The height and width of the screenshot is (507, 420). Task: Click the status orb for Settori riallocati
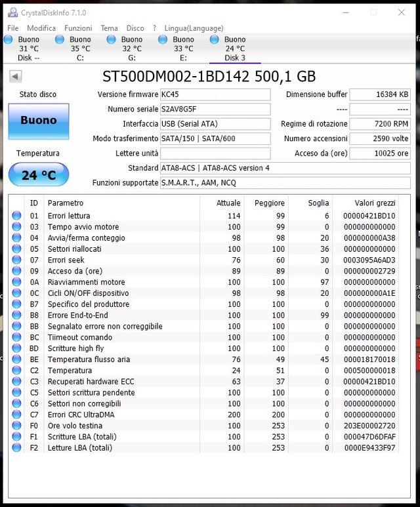tap(16, 249)
